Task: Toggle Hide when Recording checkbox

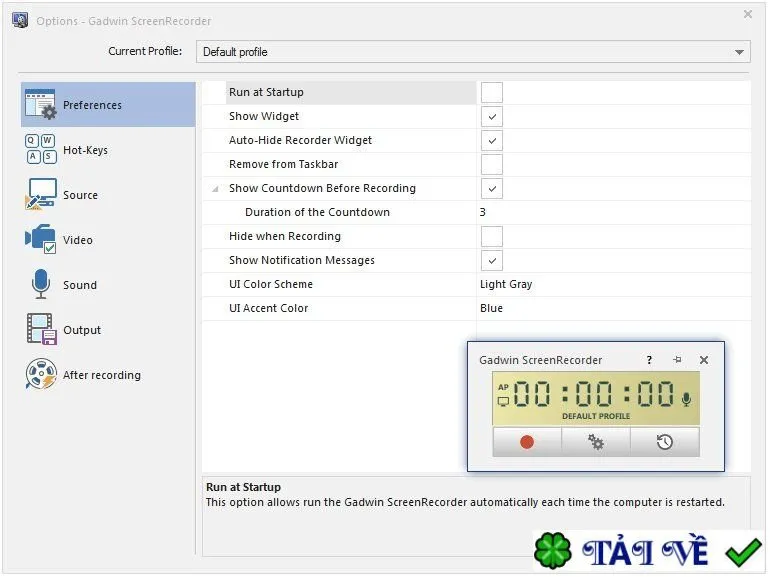Action: pos(492,236)
